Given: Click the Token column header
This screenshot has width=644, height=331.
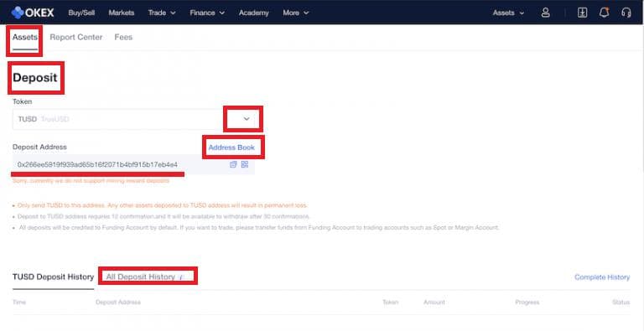Looking at the screenshot, I should pyautogui.click(x=390, y=303).
